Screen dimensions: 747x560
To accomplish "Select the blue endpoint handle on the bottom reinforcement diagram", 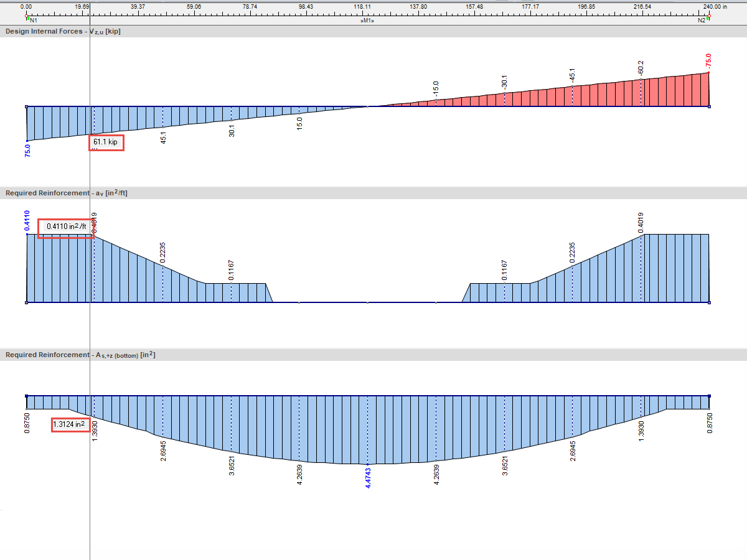I will click(x=26, y=394).
